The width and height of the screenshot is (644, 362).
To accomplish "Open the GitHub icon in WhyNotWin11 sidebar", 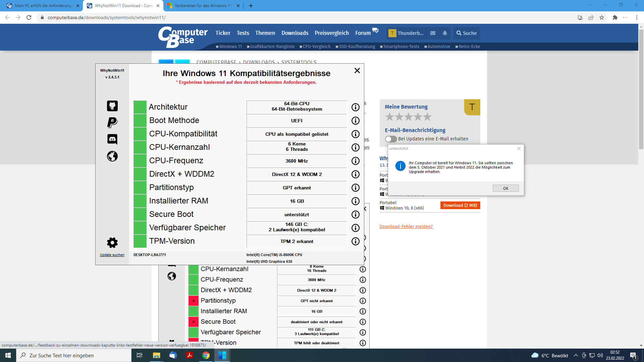I will (x=112, y=106).
